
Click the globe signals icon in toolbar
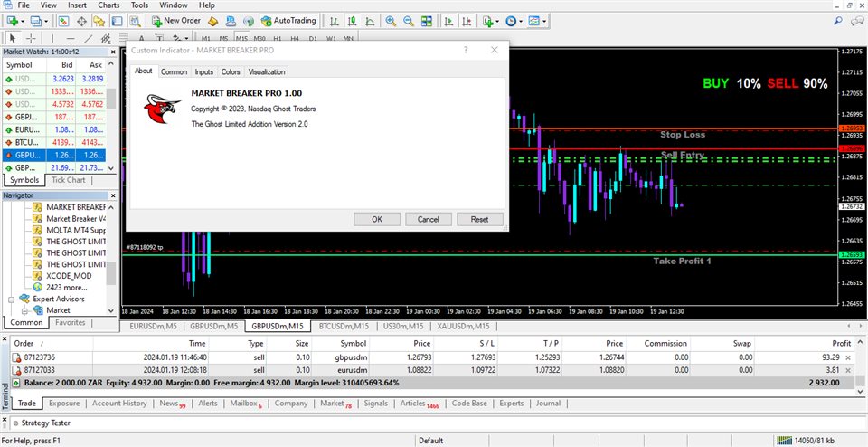pos(249,21)
